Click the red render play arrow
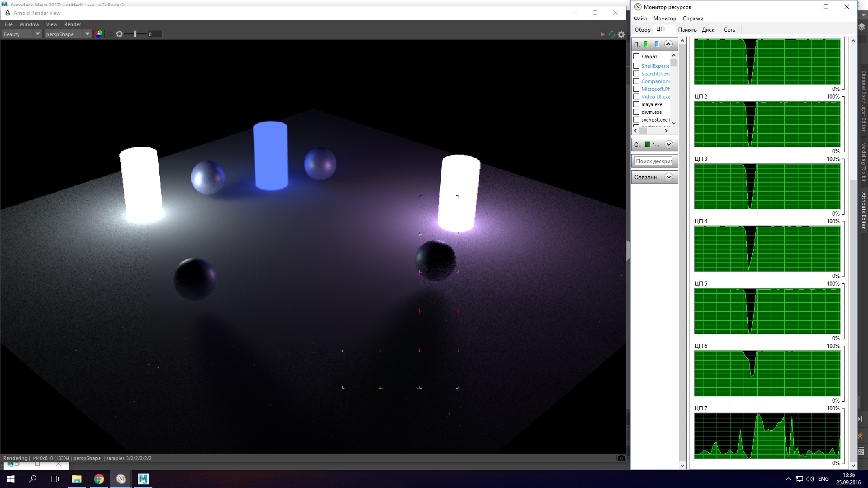 (x=602, y=34)
